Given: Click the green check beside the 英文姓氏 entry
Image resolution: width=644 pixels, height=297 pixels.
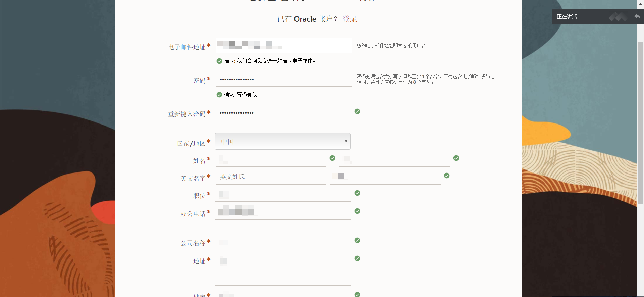Looking at the screenshot, I should point(446,176).
